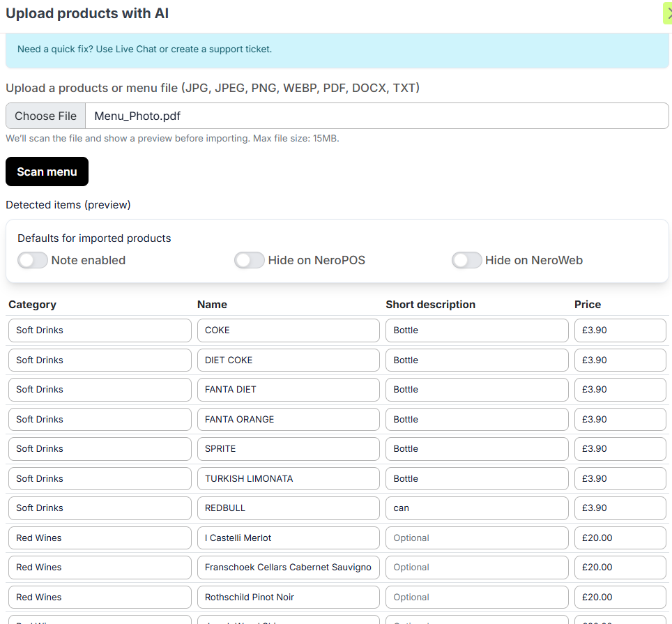
Task: Toggle the Note enabled switch
Action: click(33, 260)
